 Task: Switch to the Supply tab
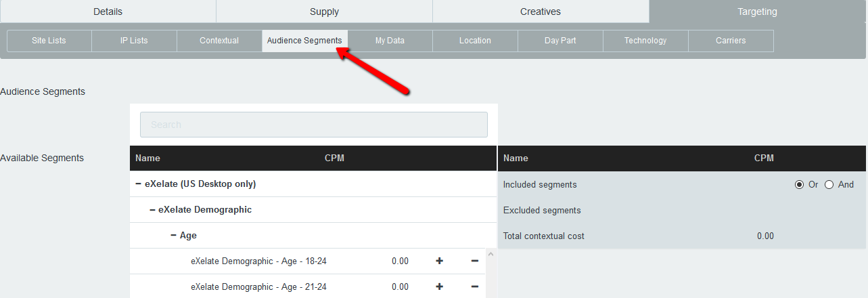pos(324,12)
